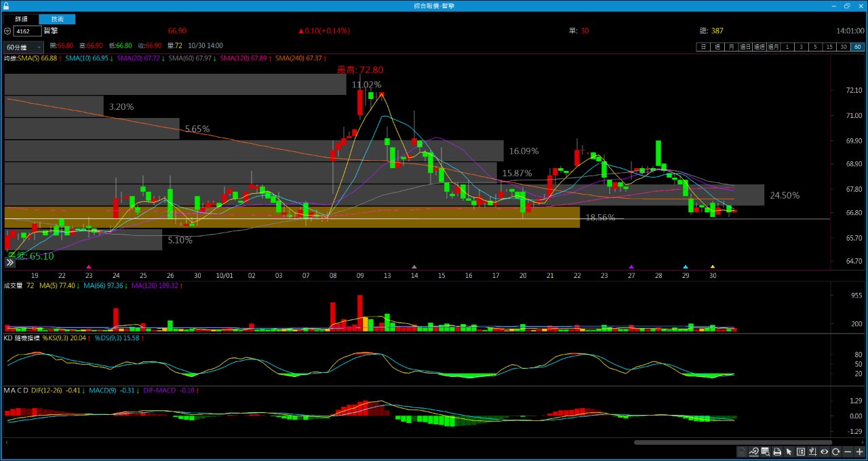Switch to daily 日 period
This screenshot has width=868, height=461.
703,47
